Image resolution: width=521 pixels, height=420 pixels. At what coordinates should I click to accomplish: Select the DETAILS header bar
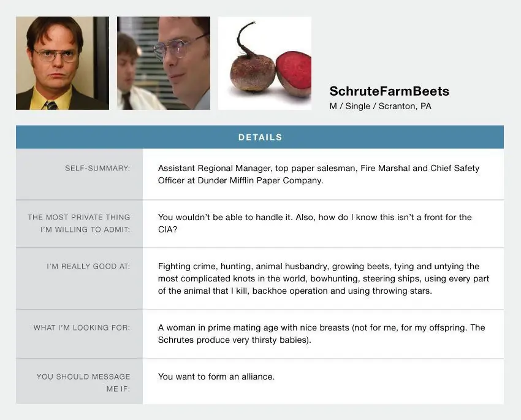click(x=260, y=137)
